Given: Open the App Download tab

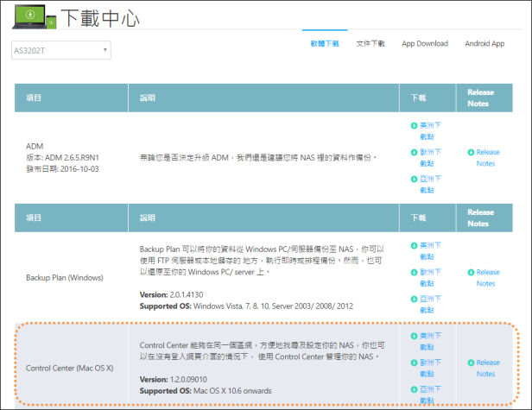Looking at the screenshot, I should (425, 43).
